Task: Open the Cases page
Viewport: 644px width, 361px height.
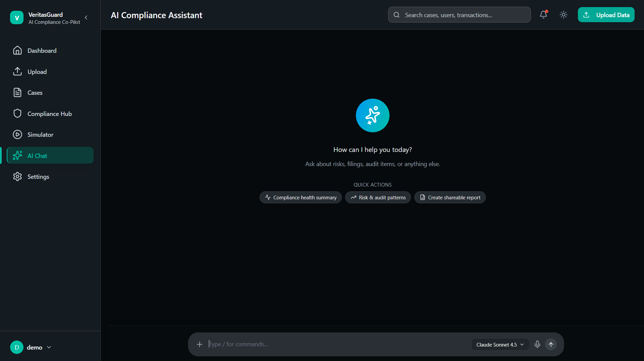Action: point(50,92)
